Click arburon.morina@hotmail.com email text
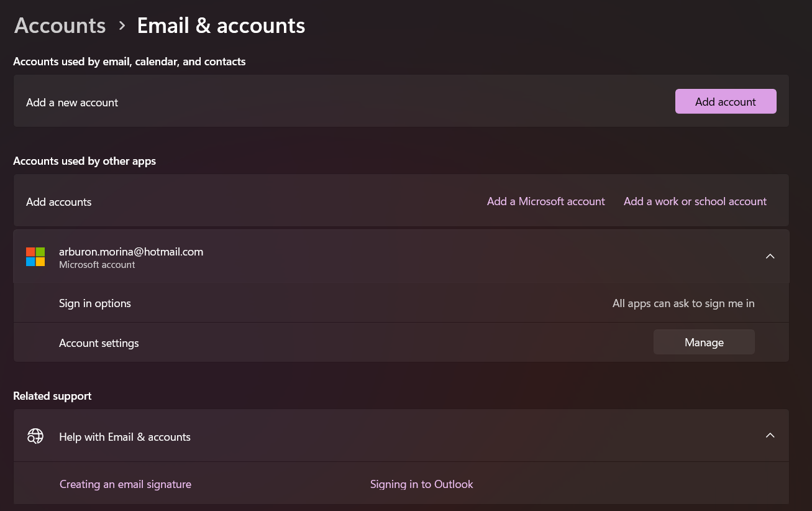 131,251
